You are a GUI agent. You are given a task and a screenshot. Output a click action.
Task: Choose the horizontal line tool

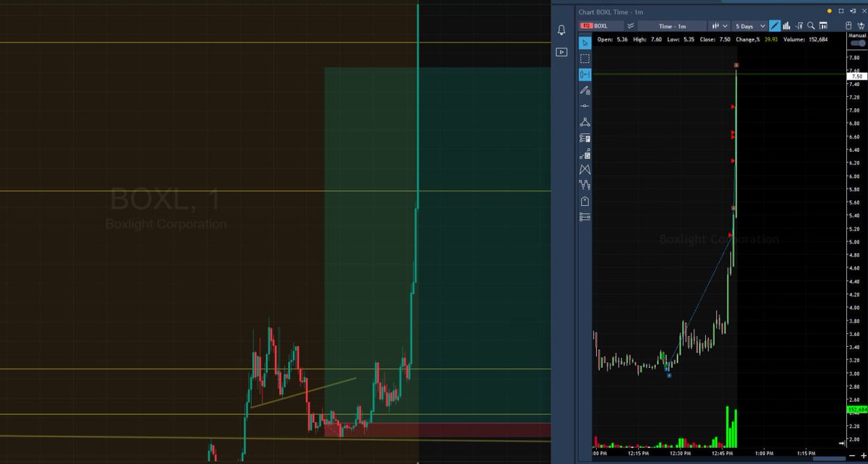click(x=584, y=106)
